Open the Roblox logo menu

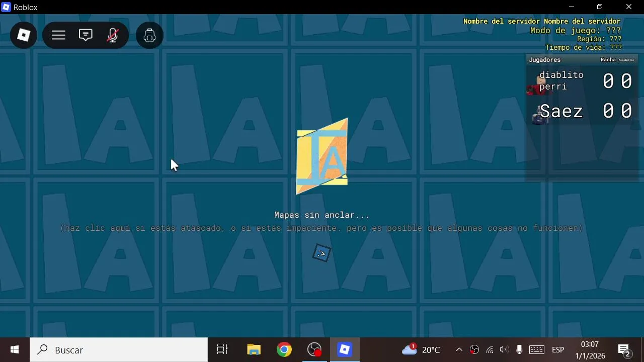[x=24, y=35]
